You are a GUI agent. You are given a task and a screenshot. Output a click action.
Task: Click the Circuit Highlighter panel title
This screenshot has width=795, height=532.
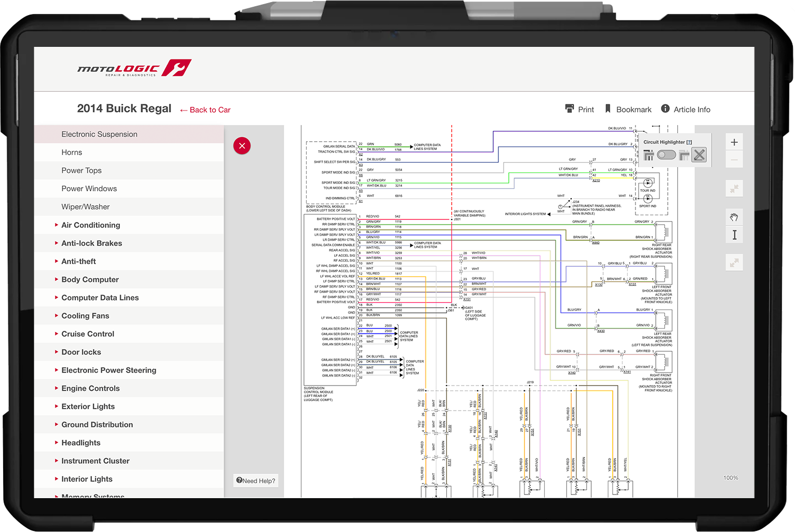pos(664,142)
